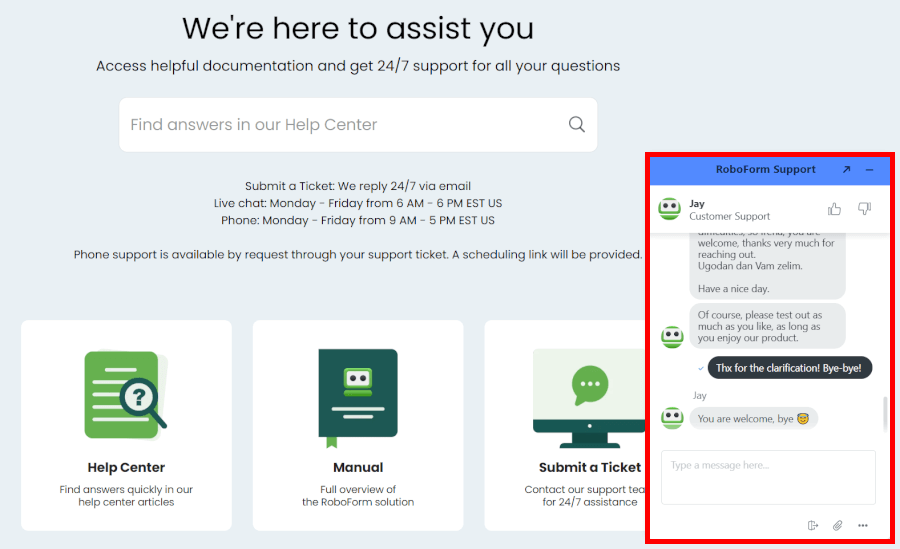The image size is (900, 549).
Task: Open the Manual card
Action: (358, 425)
